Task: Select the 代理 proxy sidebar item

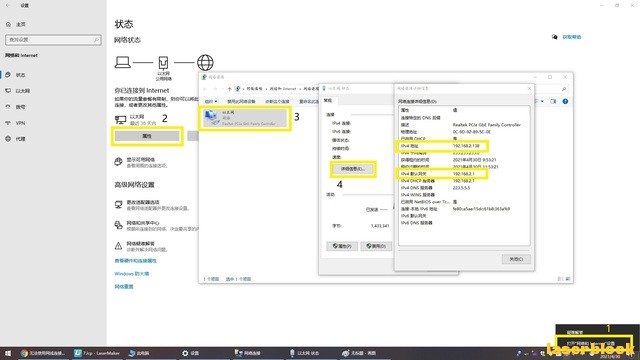Action: 20,139
